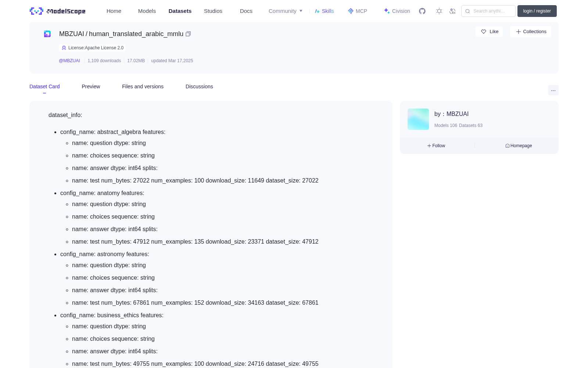Open the GitHub icon link
Image resolution: width=588 pixels, height=368 pixels.
tap(422, 11)
